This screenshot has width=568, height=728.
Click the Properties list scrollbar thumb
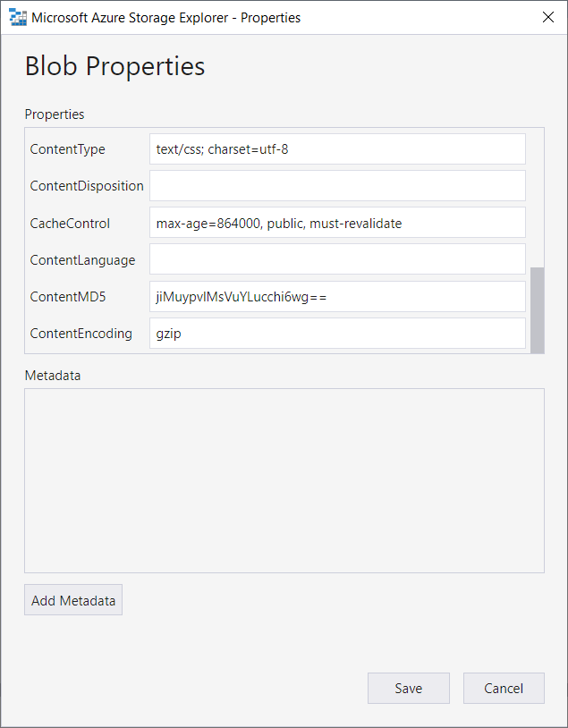[x=537, y=309]
